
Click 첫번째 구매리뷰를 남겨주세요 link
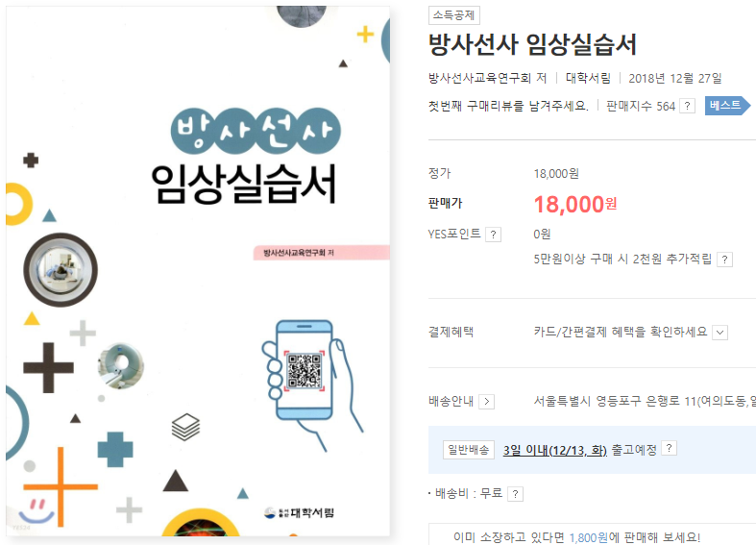click(508, 106)
